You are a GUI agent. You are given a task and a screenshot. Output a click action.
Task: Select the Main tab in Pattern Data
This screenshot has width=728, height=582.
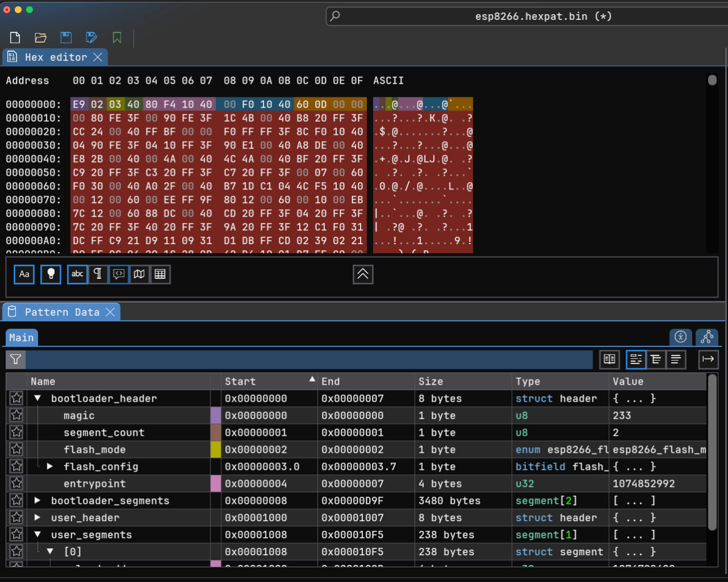tap(21, 337)
